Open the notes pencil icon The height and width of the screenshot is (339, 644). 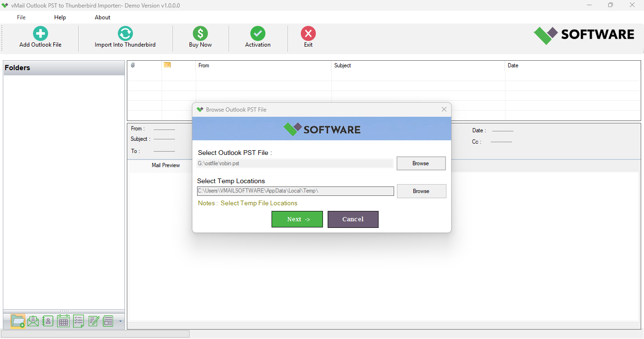(x=93, y=321)
